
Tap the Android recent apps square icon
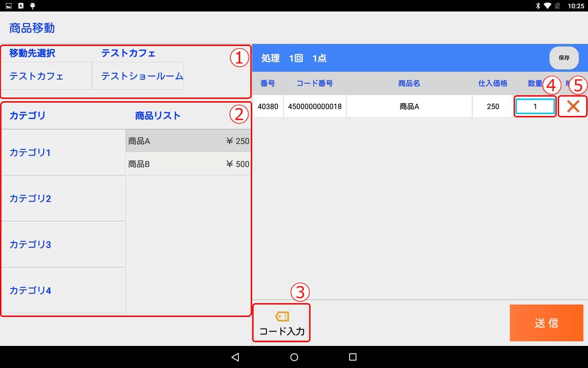[353, 357]
